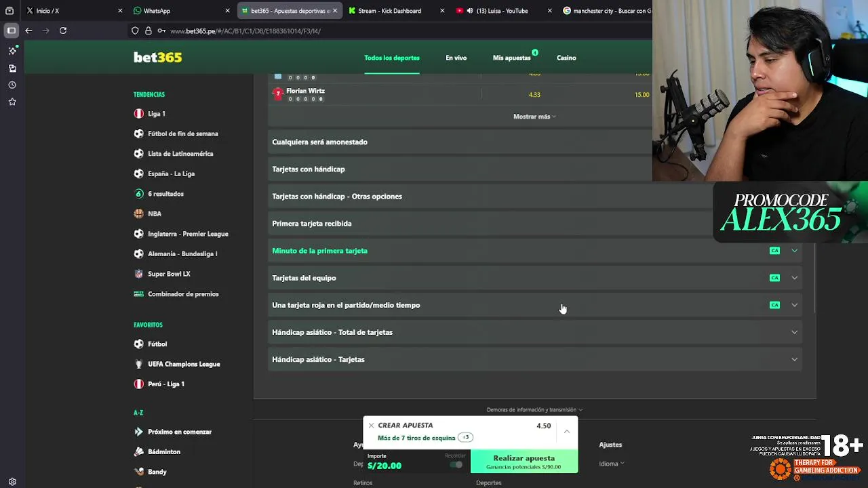This screenshot has width=868, height=488.
Task: Switch to the manchester city search tab
Action: (606, 11)
